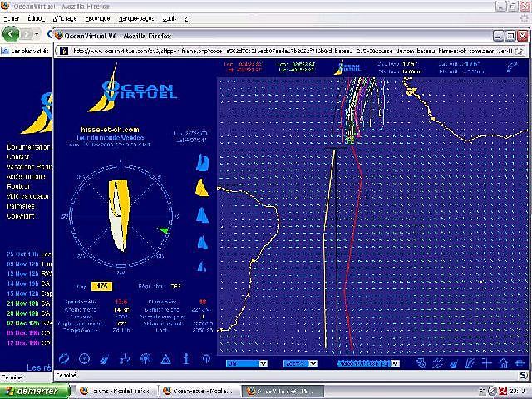Click the circular power icon after info icon

pyautogui.click(x=206, y=359)
